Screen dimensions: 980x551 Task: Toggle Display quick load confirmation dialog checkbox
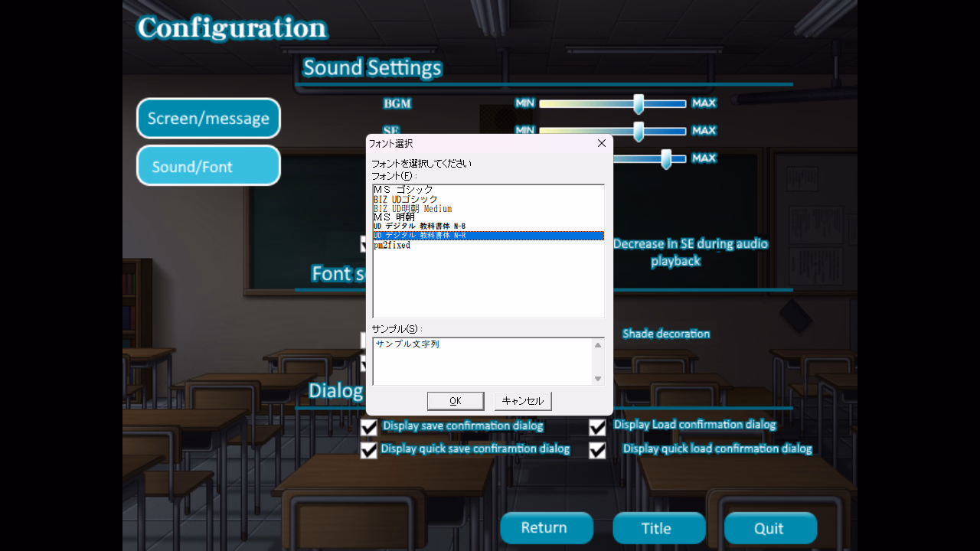click(597, 450)
